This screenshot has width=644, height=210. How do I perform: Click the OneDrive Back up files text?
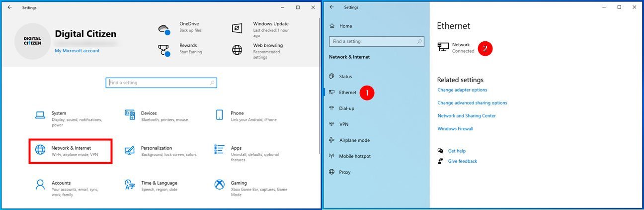click(190, 31)
